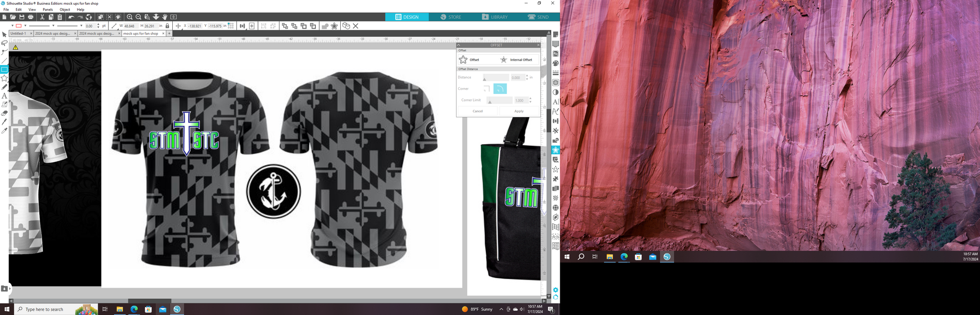Switch to the SEND tab
Image resolution: width=980 pixels, height=315 pixels.
click(x=538, y=17)
